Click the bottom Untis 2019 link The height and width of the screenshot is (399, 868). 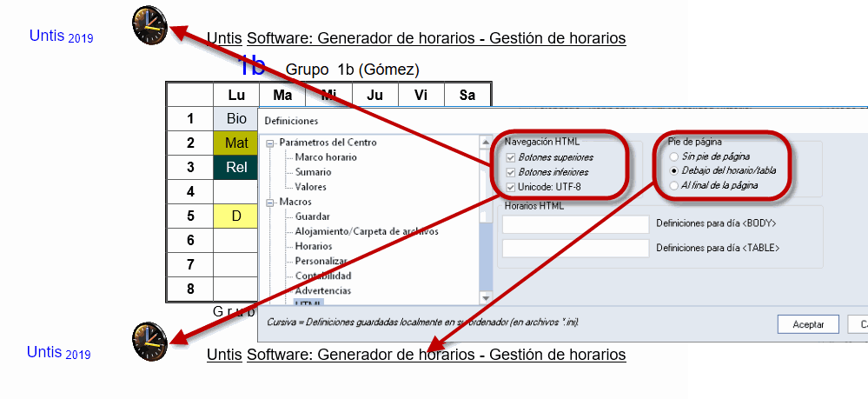(59, 352)
